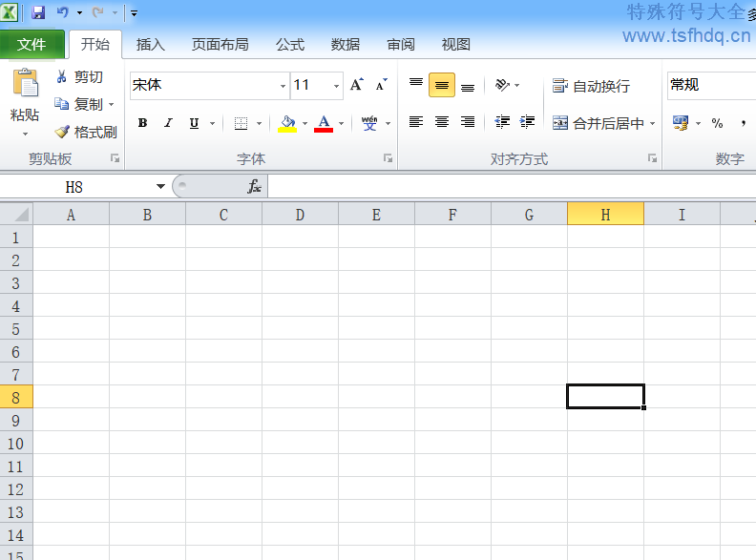Switch to the Insert (插入) tab
The height and width of the screenshot is (560, 756).
tap(151, 44)
